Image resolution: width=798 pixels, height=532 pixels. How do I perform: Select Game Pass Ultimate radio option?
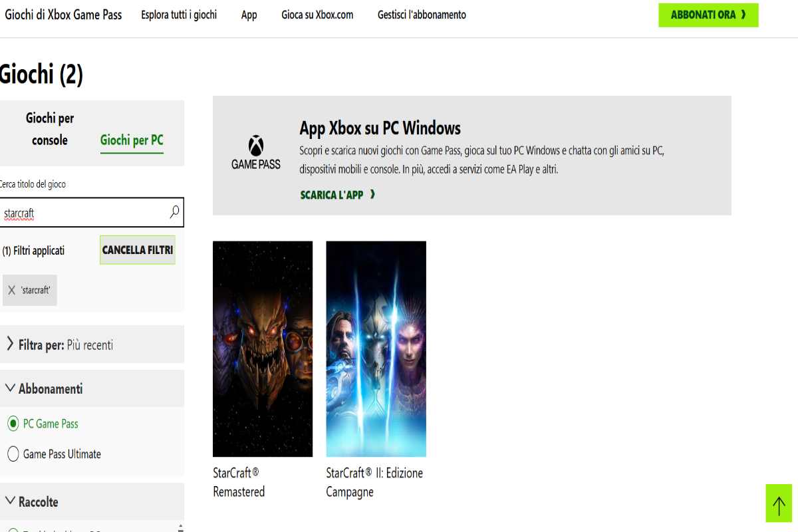(13, 454)
